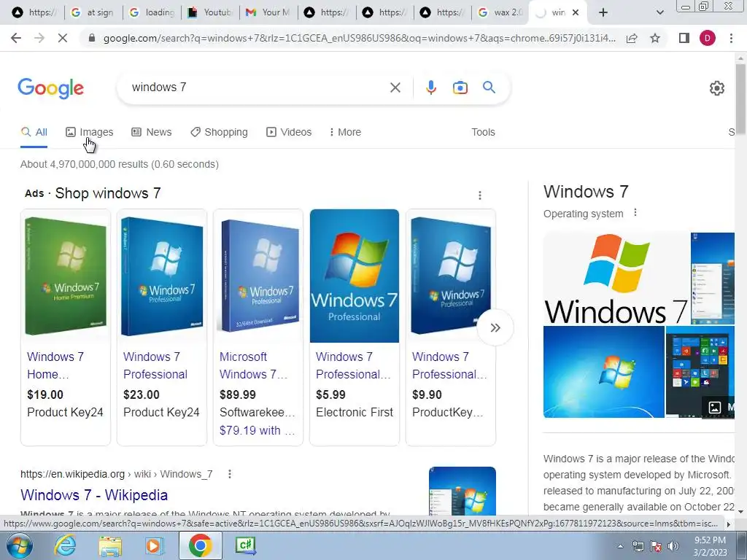The height and width of the screenshot is (560, 747).
Task: Open knowledge panel three-dot options
Action: tap(635, 213)
